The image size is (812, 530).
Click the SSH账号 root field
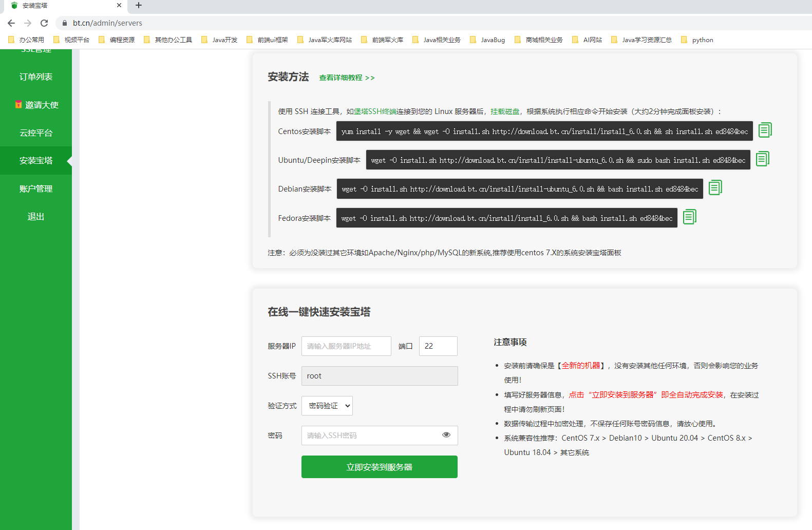(380, 376)
